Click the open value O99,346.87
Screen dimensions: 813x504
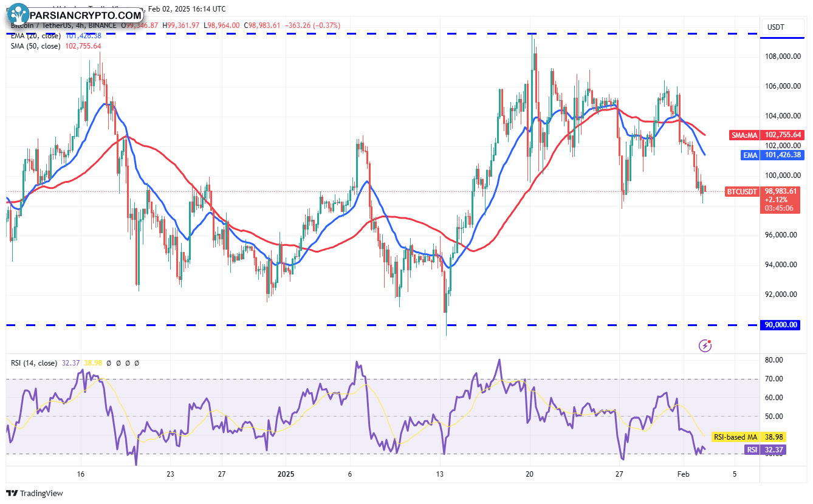pyautogui.click(x=140, y=26)
